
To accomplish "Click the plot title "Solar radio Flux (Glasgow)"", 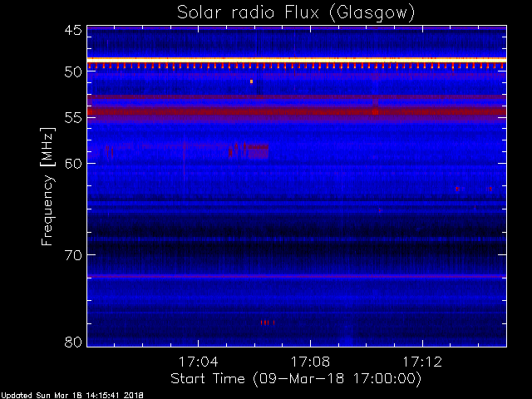I will click(296, 13).
